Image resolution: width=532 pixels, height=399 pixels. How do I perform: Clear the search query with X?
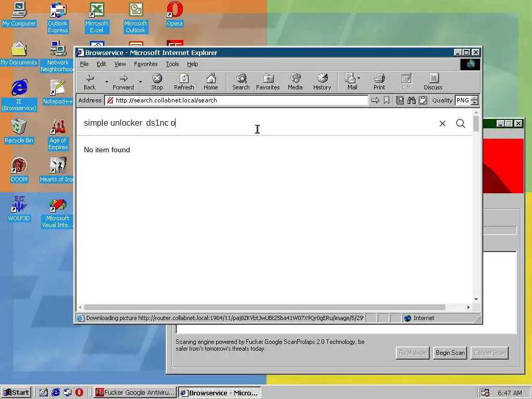tap(443, 124)
